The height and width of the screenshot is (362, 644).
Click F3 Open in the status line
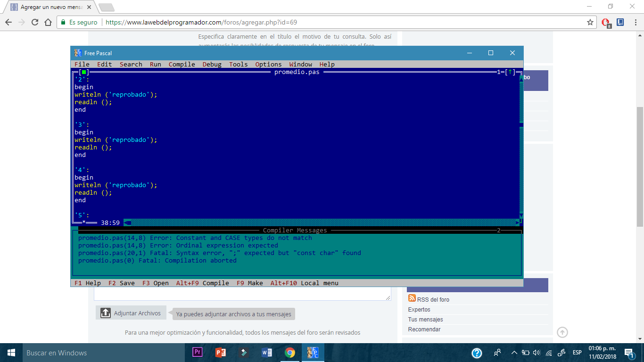click(x=156, y=283)
